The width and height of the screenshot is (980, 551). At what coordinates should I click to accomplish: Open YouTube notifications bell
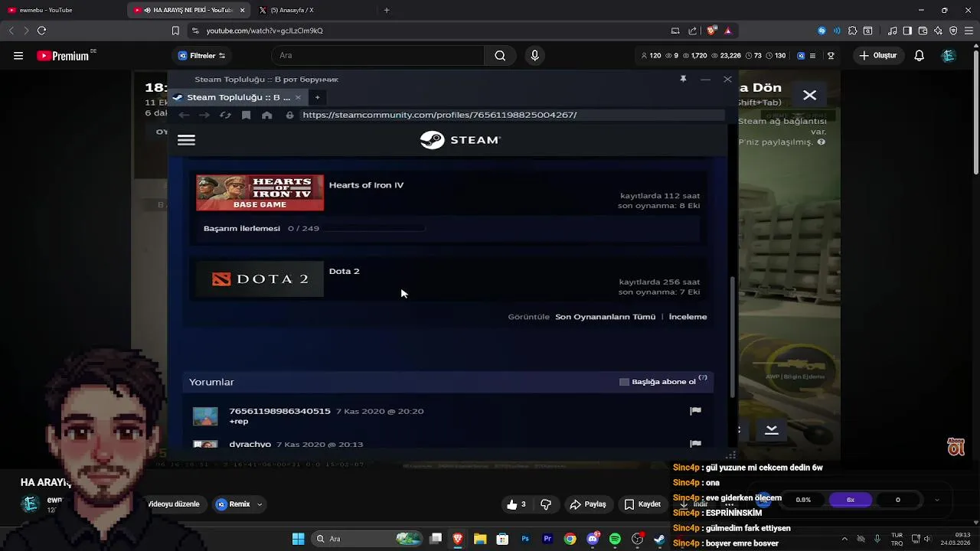pos(919,56)
